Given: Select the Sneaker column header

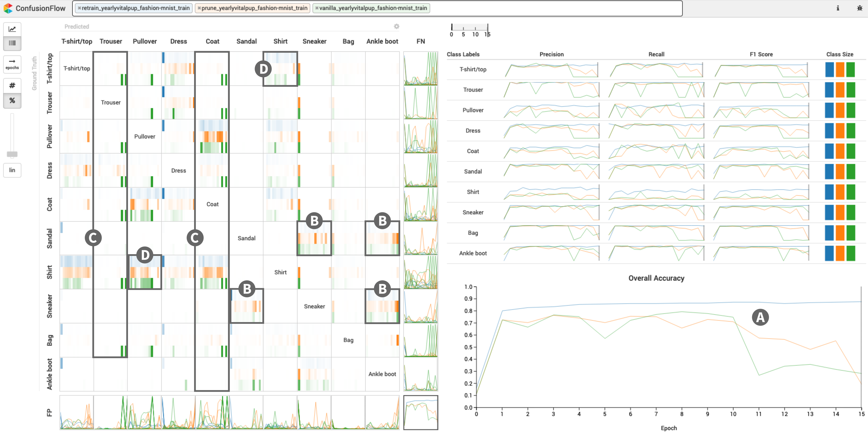Looking at the screenshot, I should point(314,41).
